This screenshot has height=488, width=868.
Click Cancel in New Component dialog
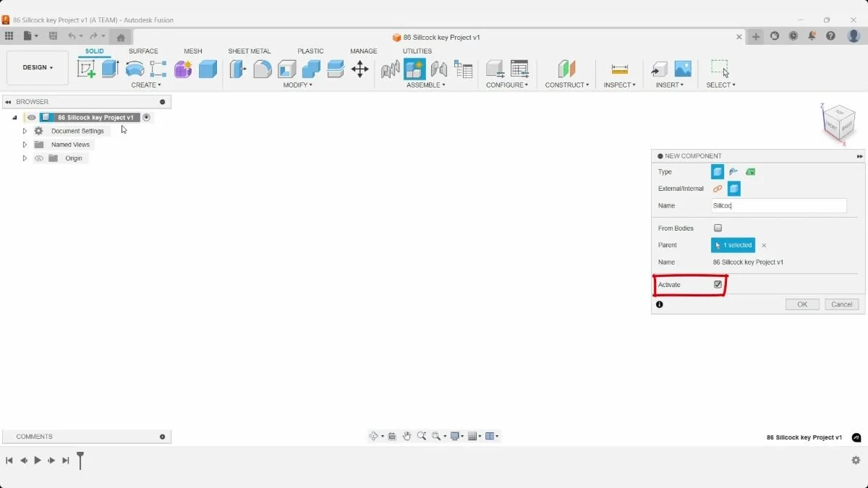(842, 304)
